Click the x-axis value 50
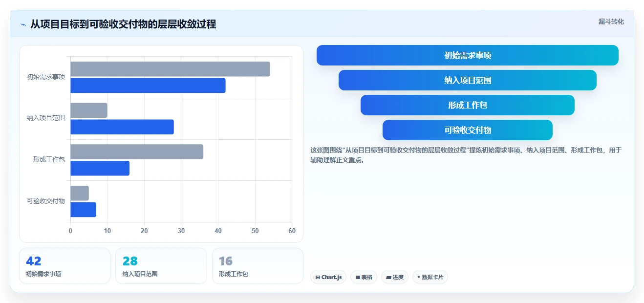Screen dimensions: 644x303 255,231
